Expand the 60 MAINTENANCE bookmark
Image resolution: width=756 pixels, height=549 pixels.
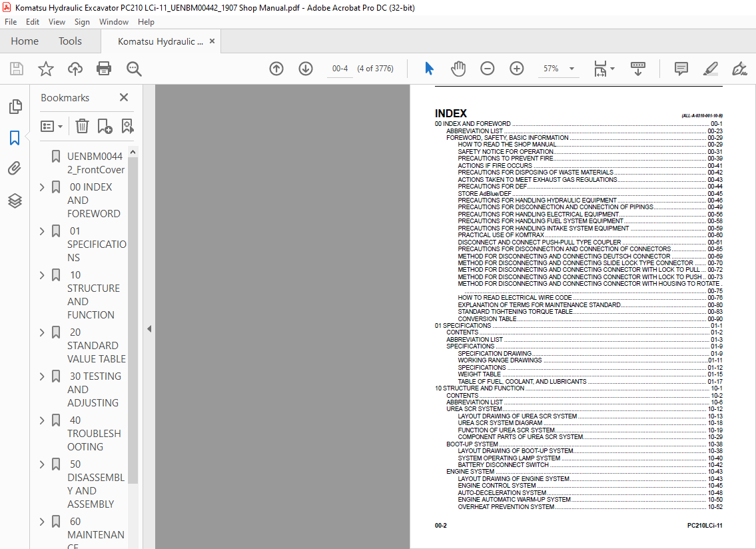42,522
